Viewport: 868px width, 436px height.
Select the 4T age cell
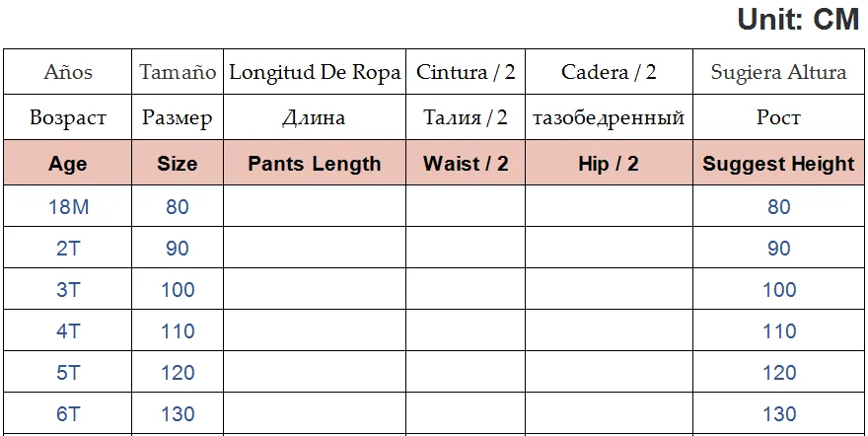pyautogui.click(x=68, y=331)
